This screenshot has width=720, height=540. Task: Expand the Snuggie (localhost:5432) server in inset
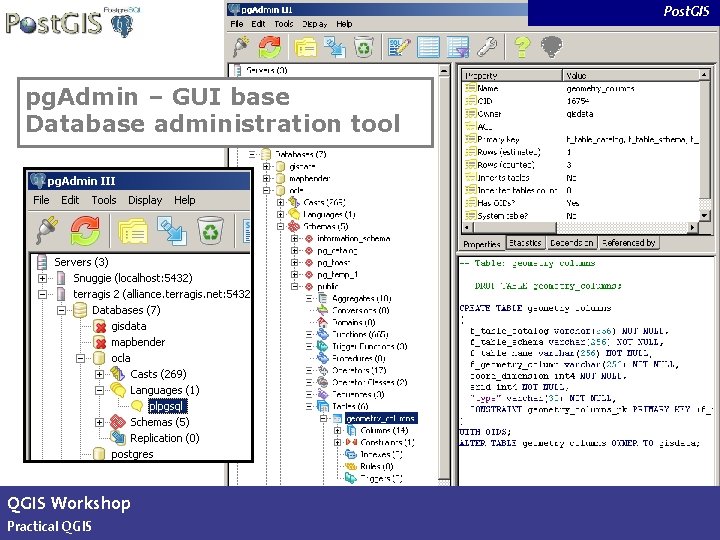pos(42,278)
